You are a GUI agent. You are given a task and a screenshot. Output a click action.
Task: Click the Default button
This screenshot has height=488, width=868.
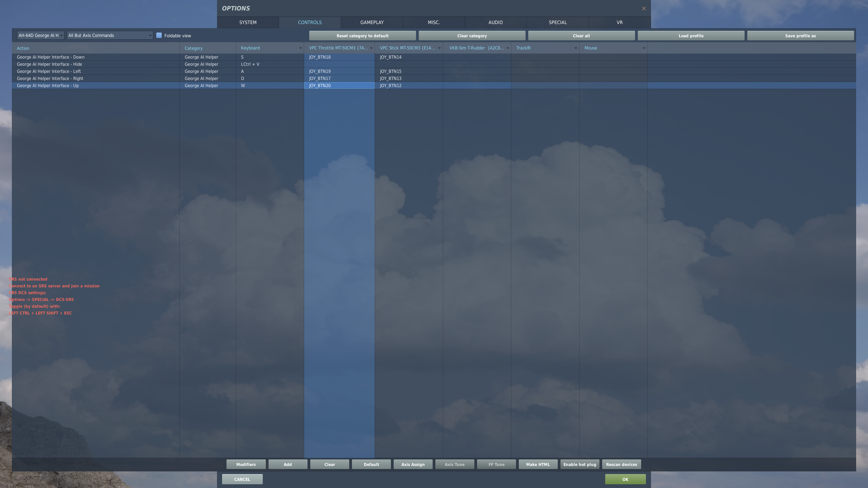(371, 464)
